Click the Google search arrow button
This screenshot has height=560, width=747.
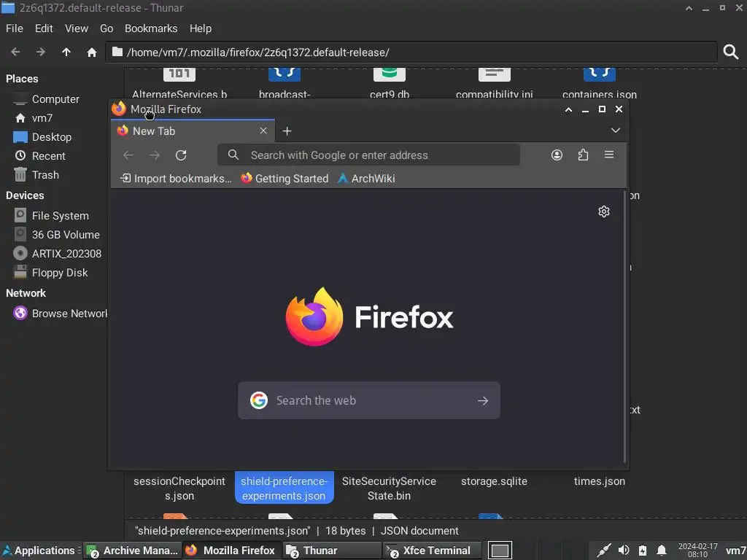pyautogui.click(x=483, y=401)
